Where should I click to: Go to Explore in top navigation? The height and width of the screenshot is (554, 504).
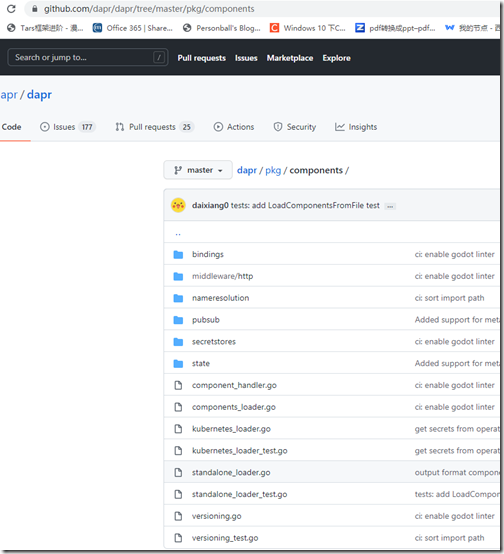point(336,58)
